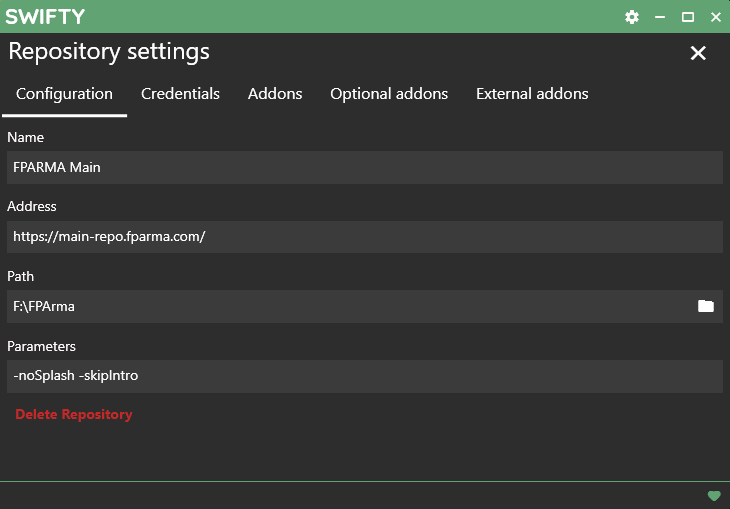The image size is (730, 509).
Task: Click the Repository settings heading
Action: 109,52
